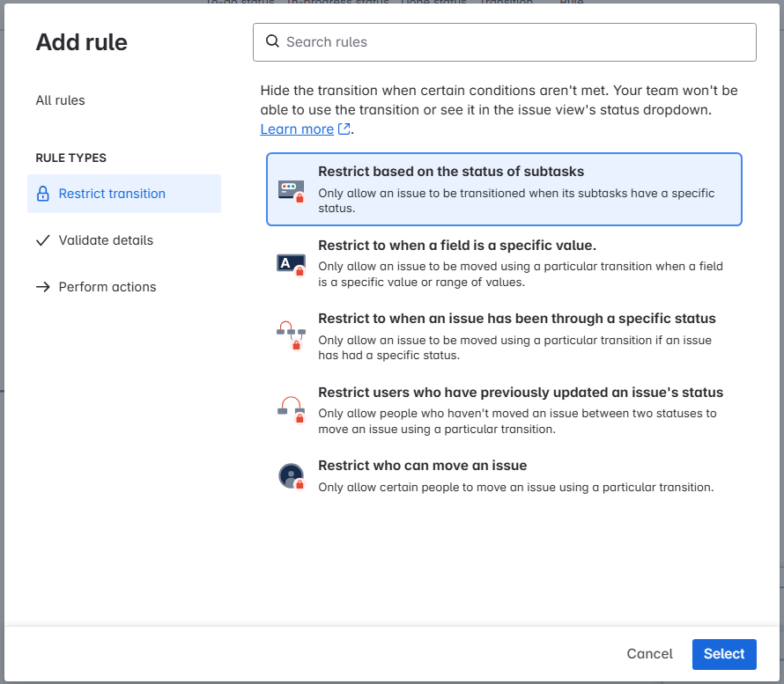
Task: Click the magnifying glass search icon
Action: tap(272, 41)
